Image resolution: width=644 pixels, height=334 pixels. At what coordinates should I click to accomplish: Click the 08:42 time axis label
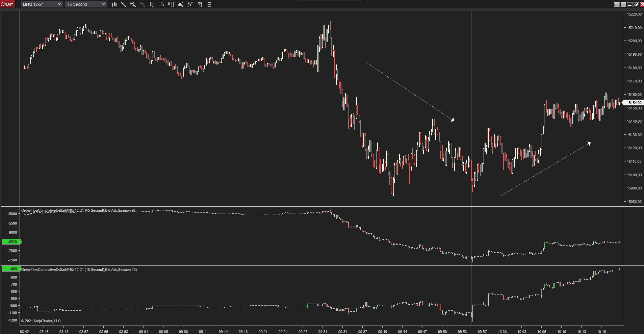tap(24, 332)
